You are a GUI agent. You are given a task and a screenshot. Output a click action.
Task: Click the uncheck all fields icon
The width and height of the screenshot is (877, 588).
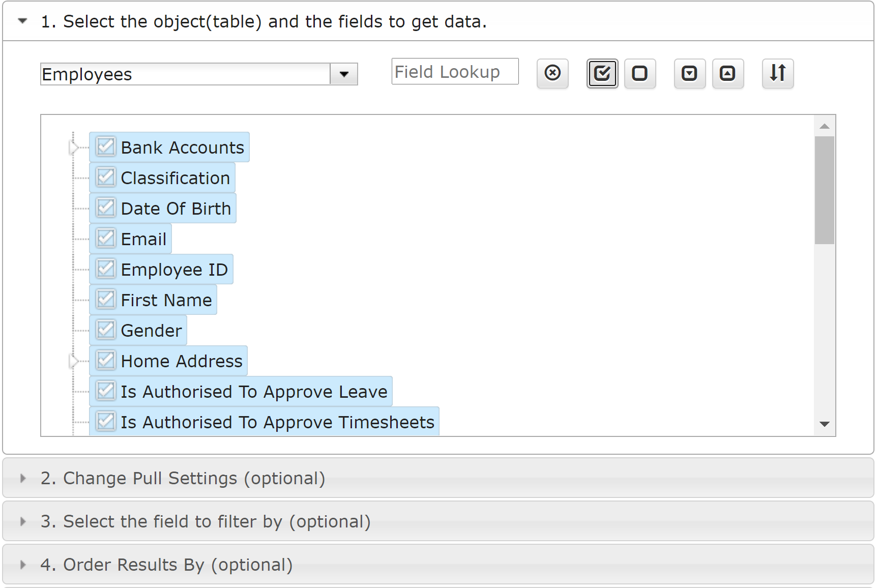(x=640, y=73)
